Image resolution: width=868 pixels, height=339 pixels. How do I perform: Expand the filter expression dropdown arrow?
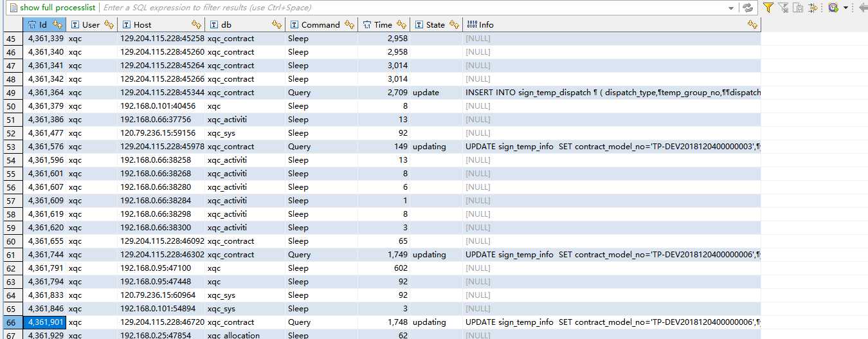(731, 8)
